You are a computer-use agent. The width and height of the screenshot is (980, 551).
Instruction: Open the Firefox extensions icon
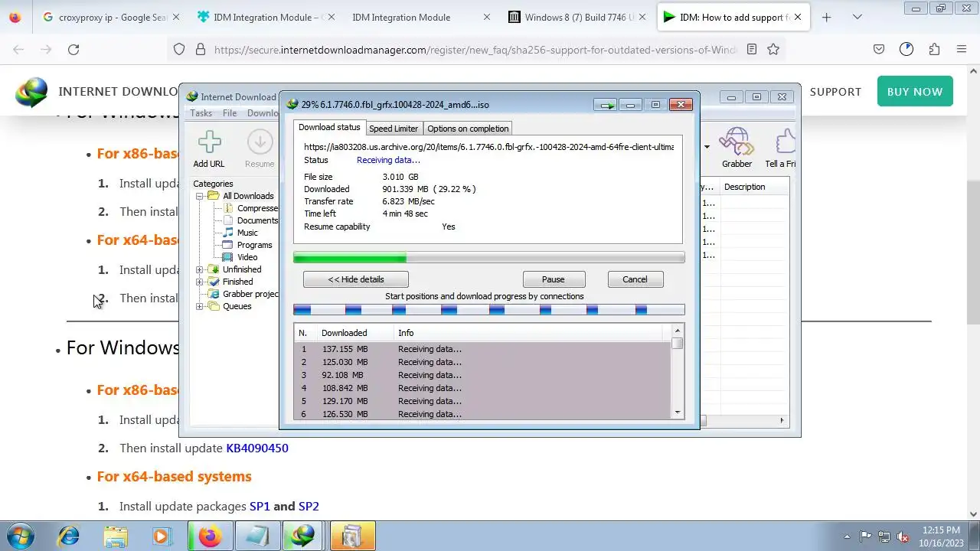[934, 49]
